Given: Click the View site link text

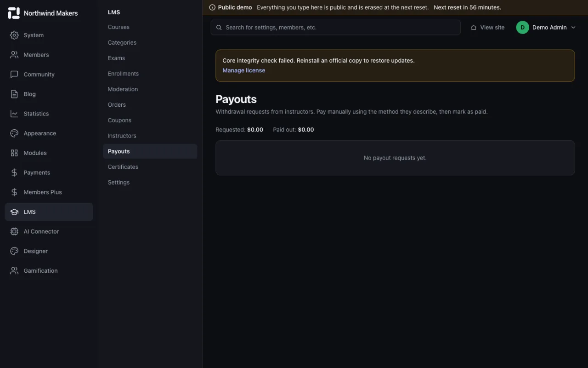Looking at the screenshot, I should click(492, 28).
